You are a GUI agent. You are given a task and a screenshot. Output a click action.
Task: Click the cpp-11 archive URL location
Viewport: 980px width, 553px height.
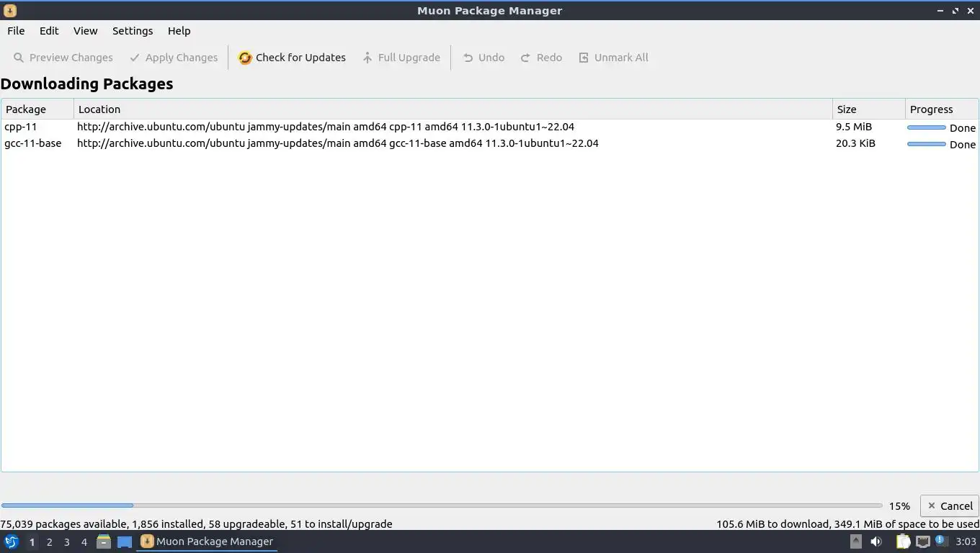coord(326,127)
